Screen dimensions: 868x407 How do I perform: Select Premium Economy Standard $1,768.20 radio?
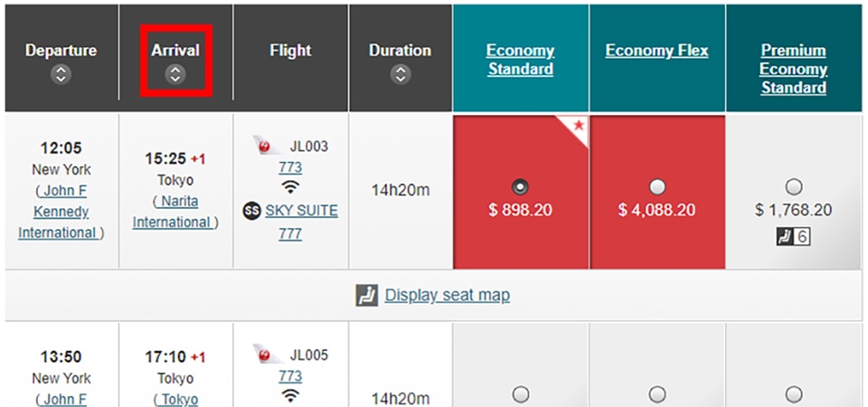(x=794, y=187)
